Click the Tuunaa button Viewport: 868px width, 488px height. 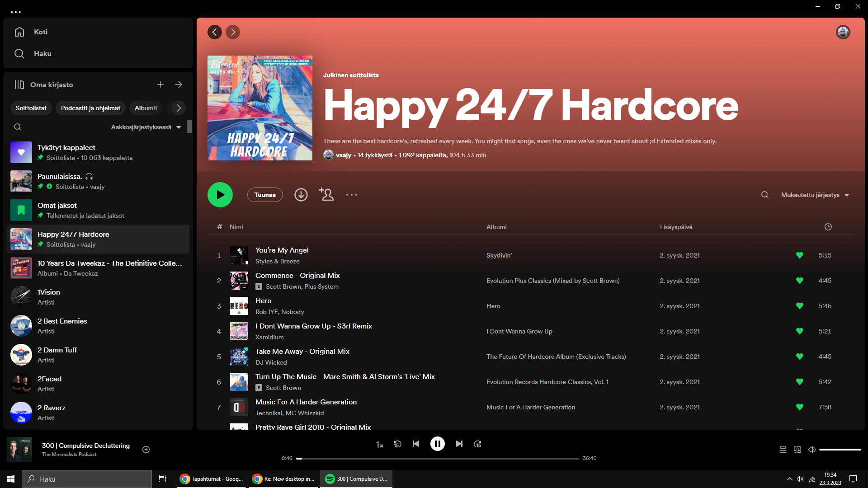265,194
